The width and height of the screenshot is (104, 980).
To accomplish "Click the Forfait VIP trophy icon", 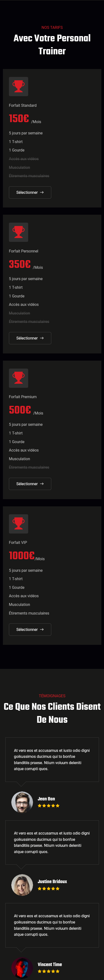I will click(x=18, y=523).
